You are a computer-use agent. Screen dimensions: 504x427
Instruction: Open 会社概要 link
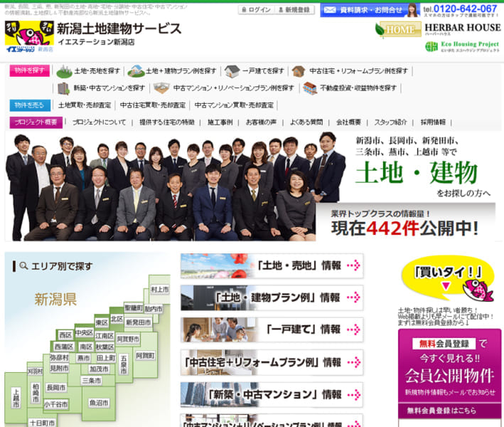[348, 122]
